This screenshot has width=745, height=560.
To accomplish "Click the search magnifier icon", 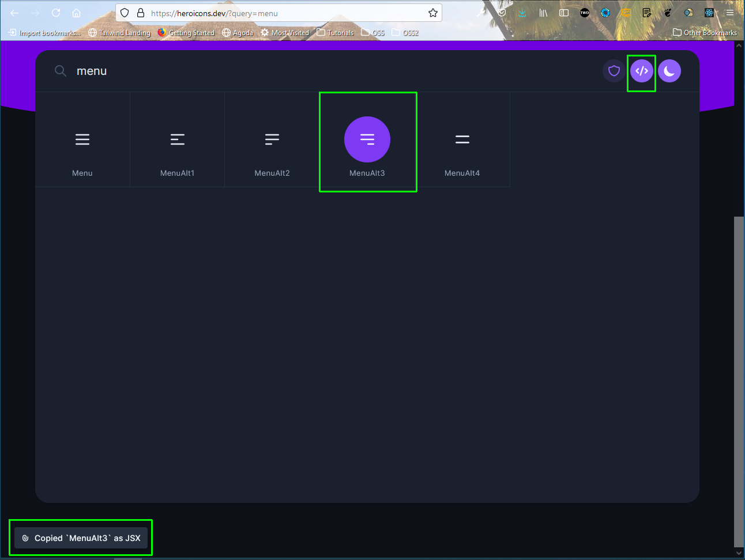I will (61, 71).
